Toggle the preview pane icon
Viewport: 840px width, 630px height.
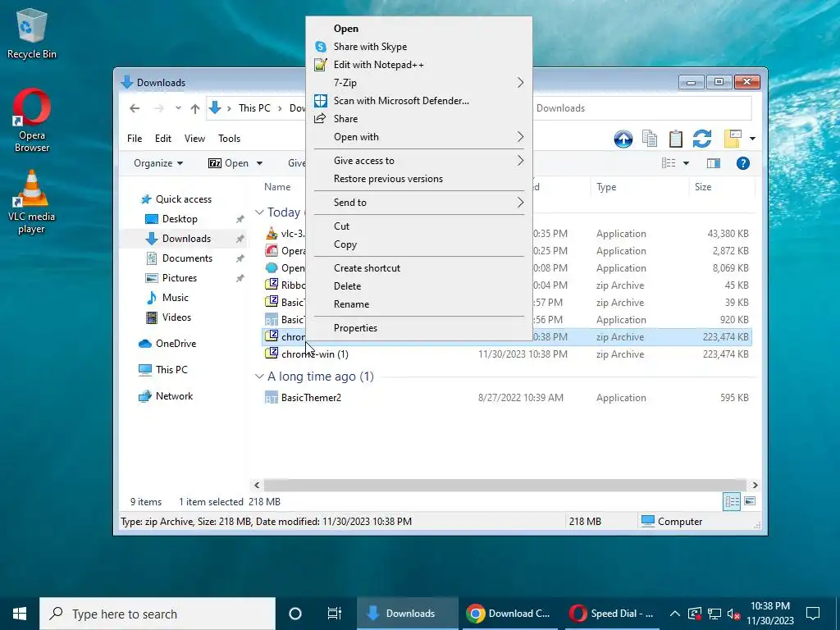click(714, 163)
